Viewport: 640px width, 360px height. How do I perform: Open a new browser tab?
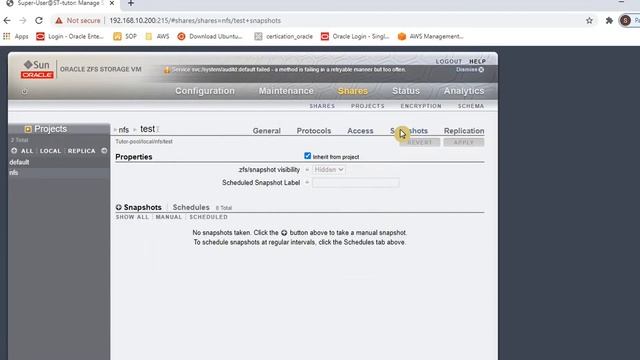(x=131, y=3)
